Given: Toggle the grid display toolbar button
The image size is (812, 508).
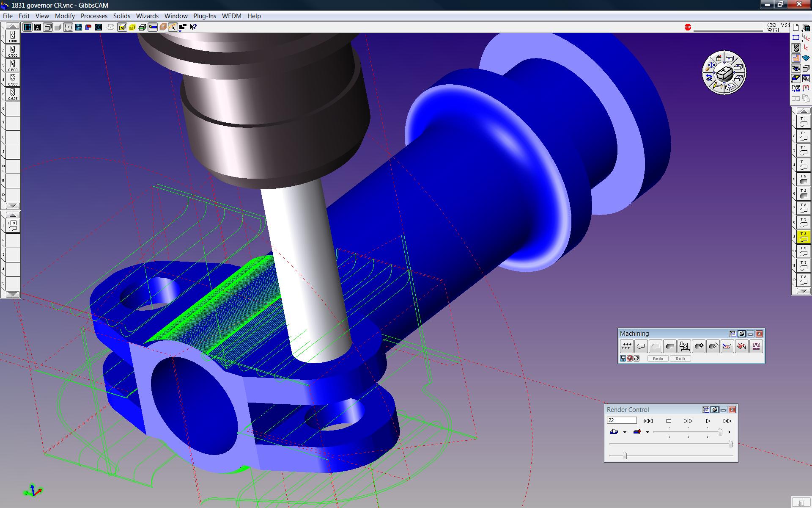Looking at the screenshot, I should (x=78, y=27).
